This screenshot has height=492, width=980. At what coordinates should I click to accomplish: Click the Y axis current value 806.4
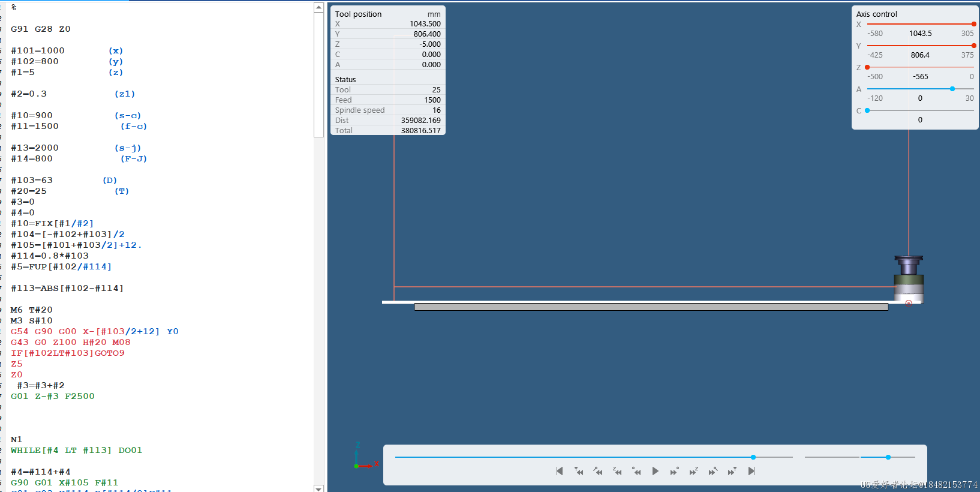[921, 55]
